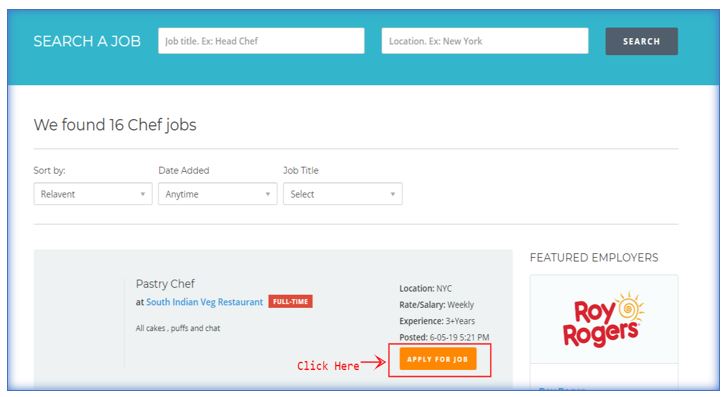Image resolution: width=725 pixels, height=397 pixels.
Task: Click the FULL-TIME tag
Action: (x=290, y=301)
